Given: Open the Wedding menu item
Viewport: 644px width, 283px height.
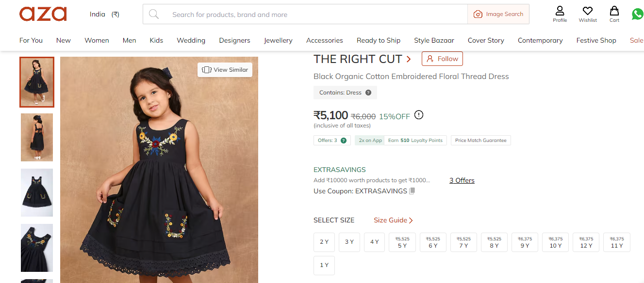Looking at the screenshot, I should point(191,40).
